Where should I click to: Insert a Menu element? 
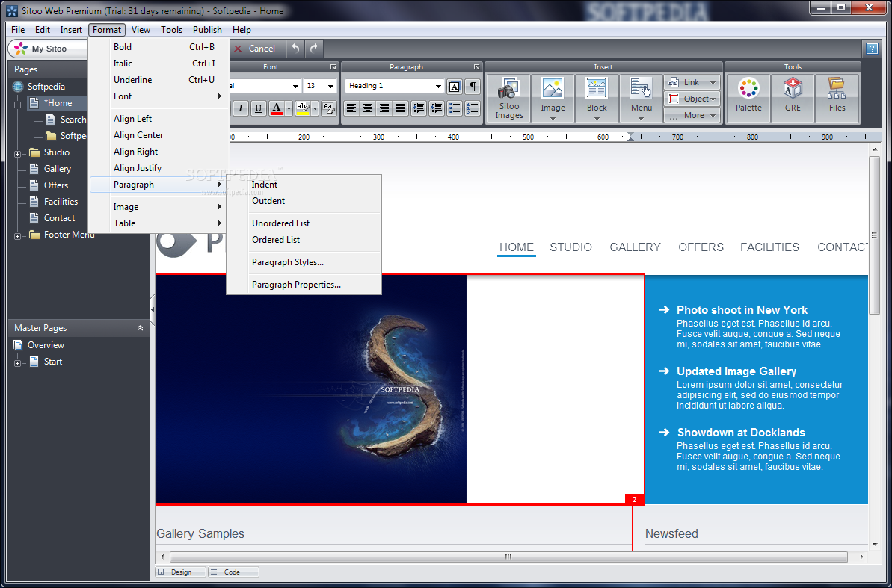coord(641,99)
